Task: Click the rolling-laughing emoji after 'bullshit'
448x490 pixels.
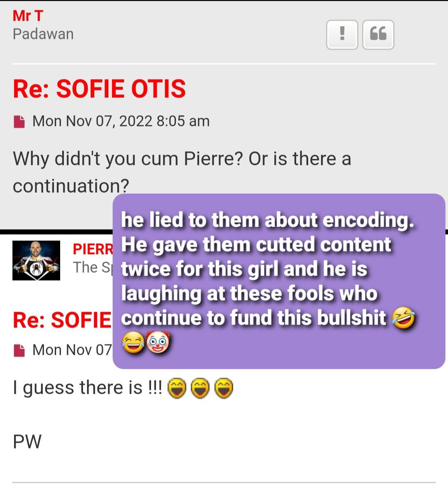Action: pos(404,318)
